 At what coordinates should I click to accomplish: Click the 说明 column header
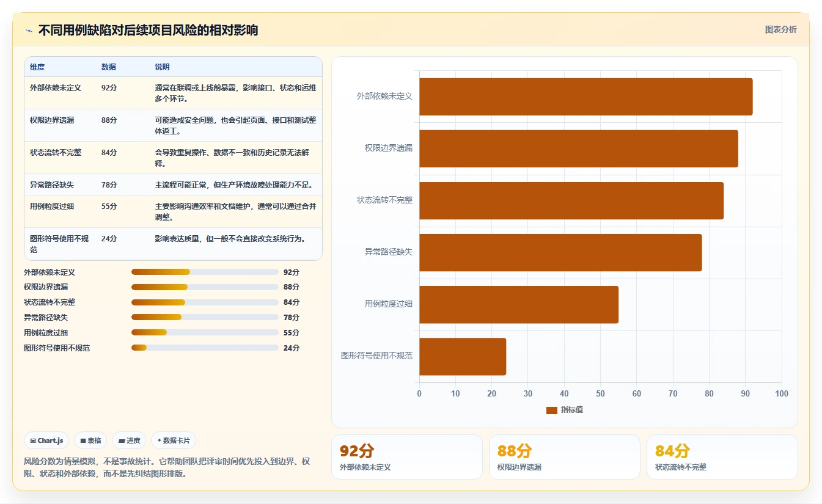point(163,67)
